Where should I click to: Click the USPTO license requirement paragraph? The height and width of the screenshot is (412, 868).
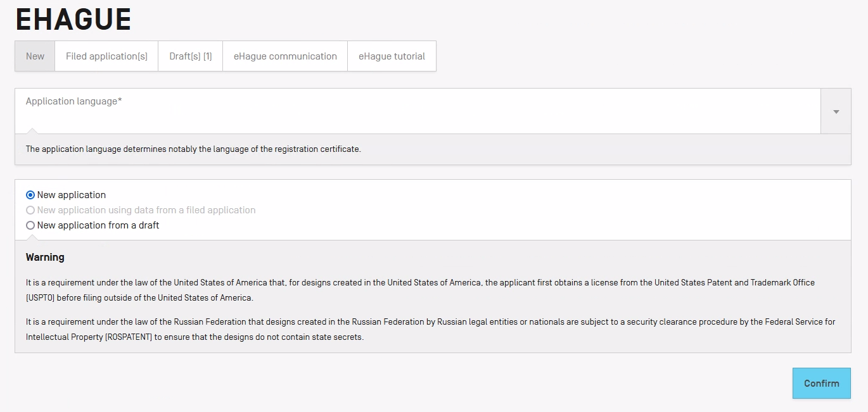coord(420,290)
